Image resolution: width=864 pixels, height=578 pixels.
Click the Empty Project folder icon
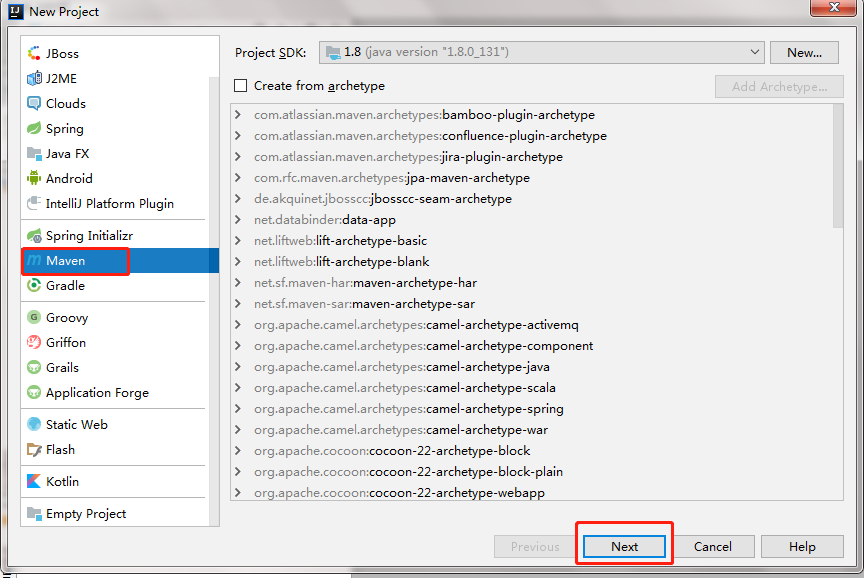pyautogui.click(x=34, y=514)
